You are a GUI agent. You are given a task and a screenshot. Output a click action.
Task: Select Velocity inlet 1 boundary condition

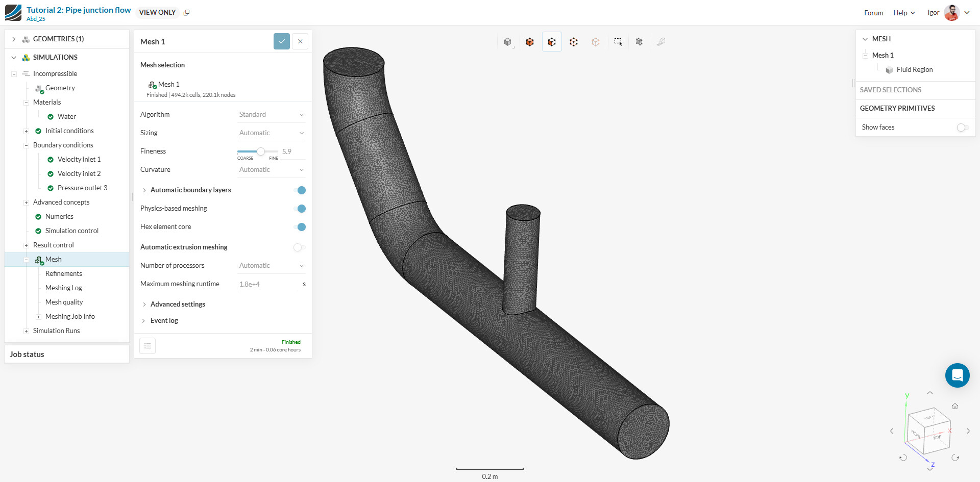[x=79, y=160]
